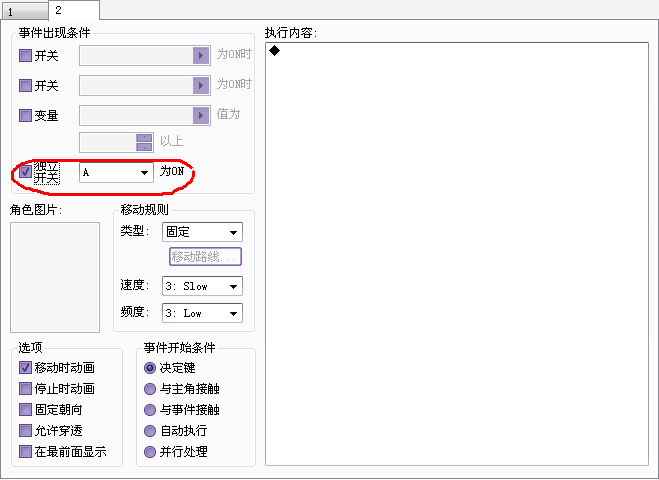Screen dimensions: 659x480
Task: Click the 移动路线... button
Action: (206, 256)
